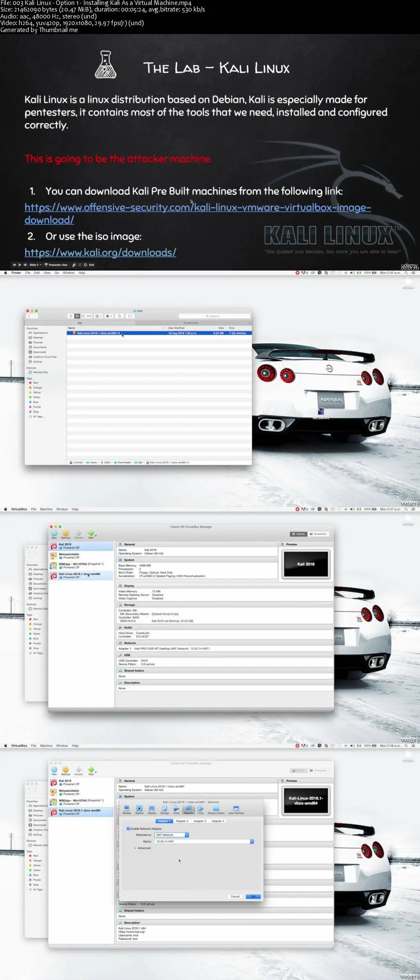
Task: Open the Slide 3 dropdown in presenter bar
Action: 35,265
